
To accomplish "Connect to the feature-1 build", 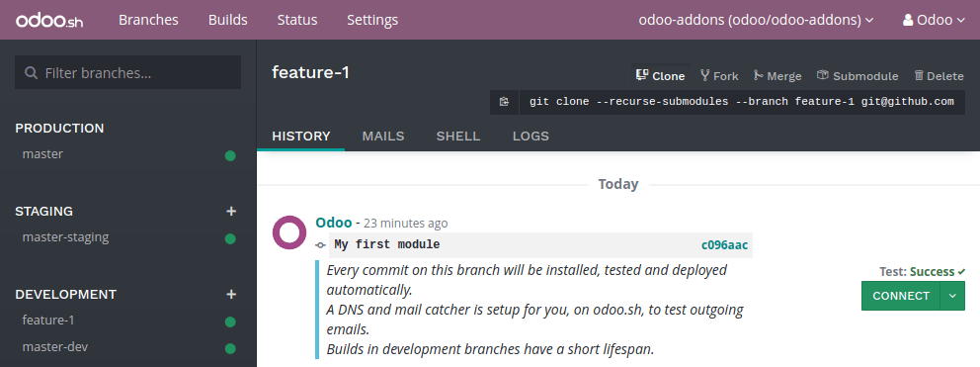I will point(901,296).
